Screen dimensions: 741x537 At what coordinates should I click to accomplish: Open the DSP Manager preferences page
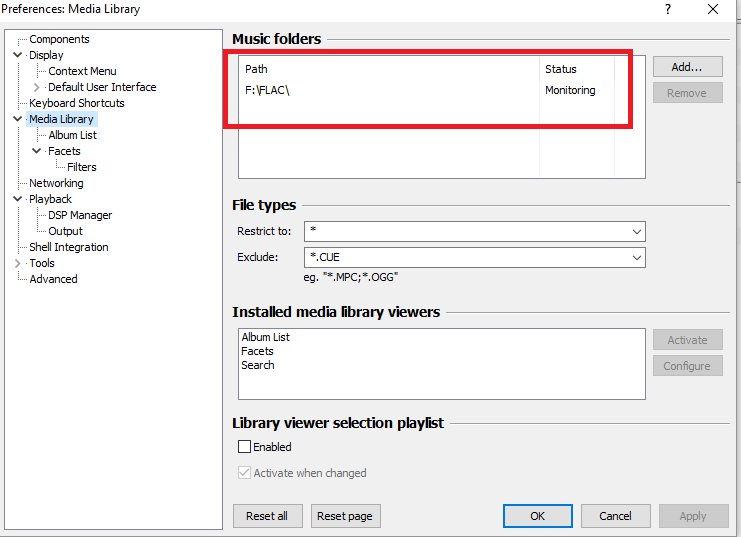pyautogui.click(x=80, y=215)
